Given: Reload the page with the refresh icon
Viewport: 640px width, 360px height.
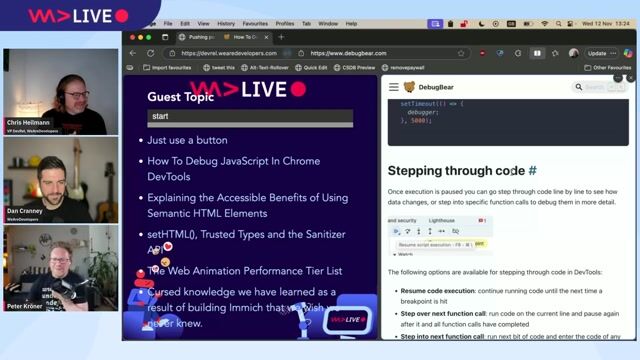Looking at the screenshot, I should tap(151, 53).
